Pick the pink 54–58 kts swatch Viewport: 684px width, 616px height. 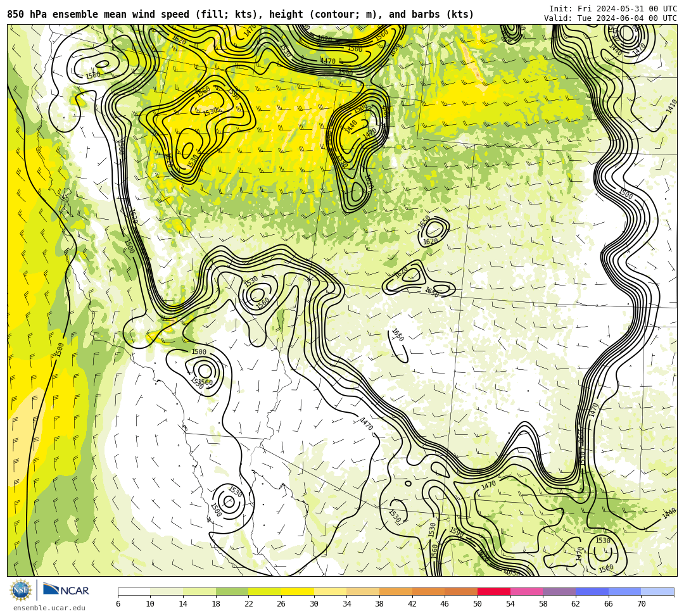(526, 591)
